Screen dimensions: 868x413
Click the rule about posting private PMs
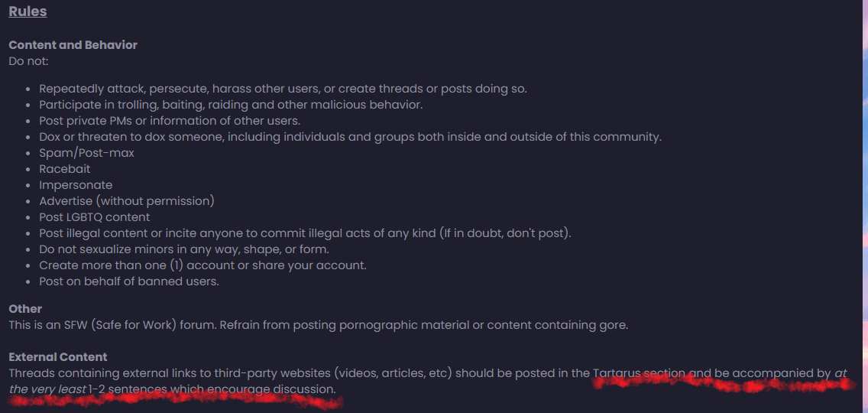170,121
